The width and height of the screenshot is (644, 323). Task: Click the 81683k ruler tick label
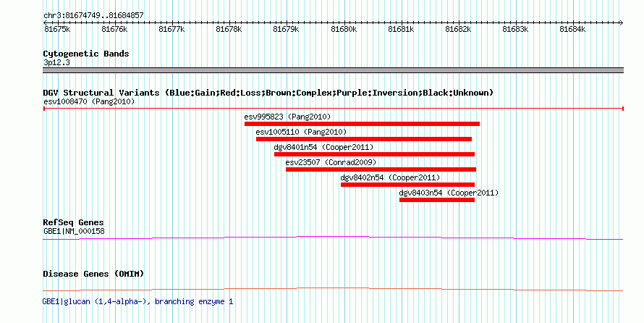(x=515, y=29)
